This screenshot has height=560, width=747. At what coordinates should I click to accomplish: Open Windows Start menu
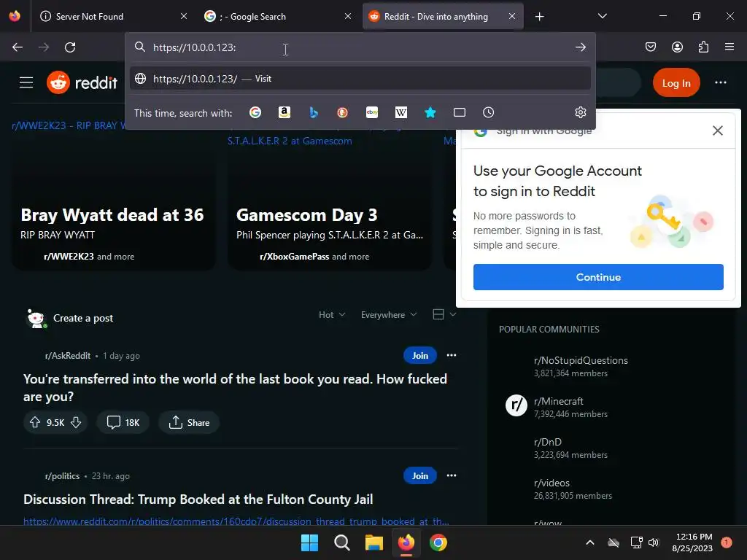pyautogui.click(x=309, y=542)
